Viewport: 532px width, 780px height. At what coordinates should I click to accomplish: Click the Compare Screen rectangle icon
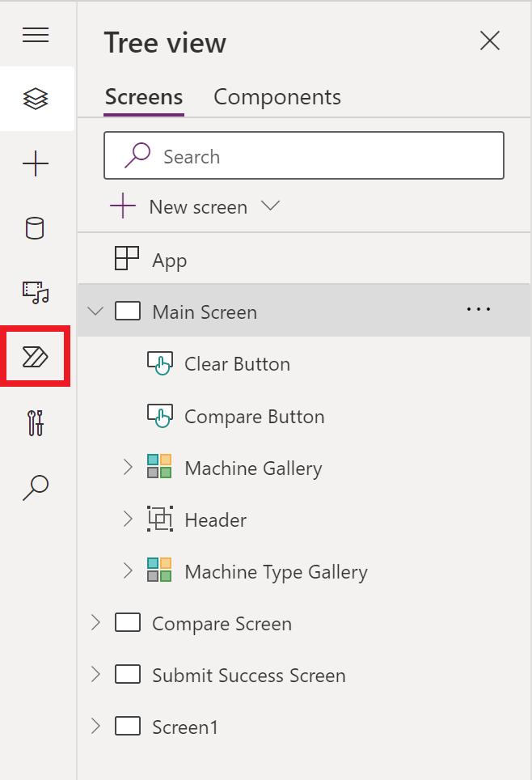[128, 622]
